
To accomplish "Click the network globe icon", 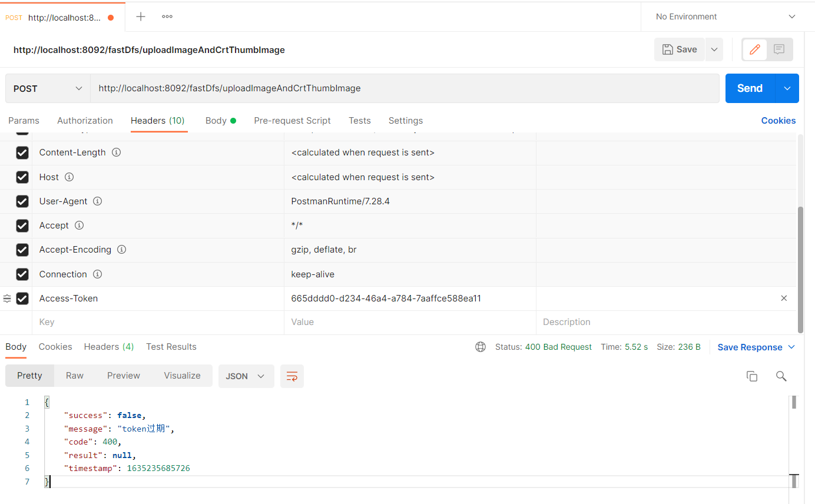I will coord(481,347).
